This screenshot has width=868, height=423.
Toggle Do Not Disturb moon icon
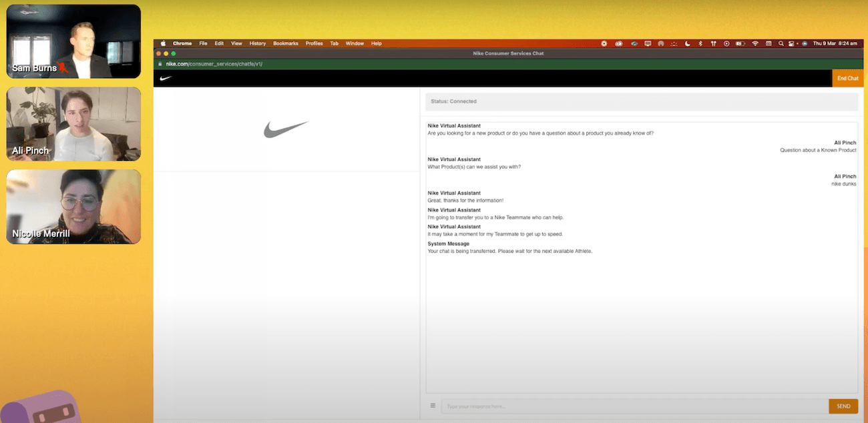(688, 43)
